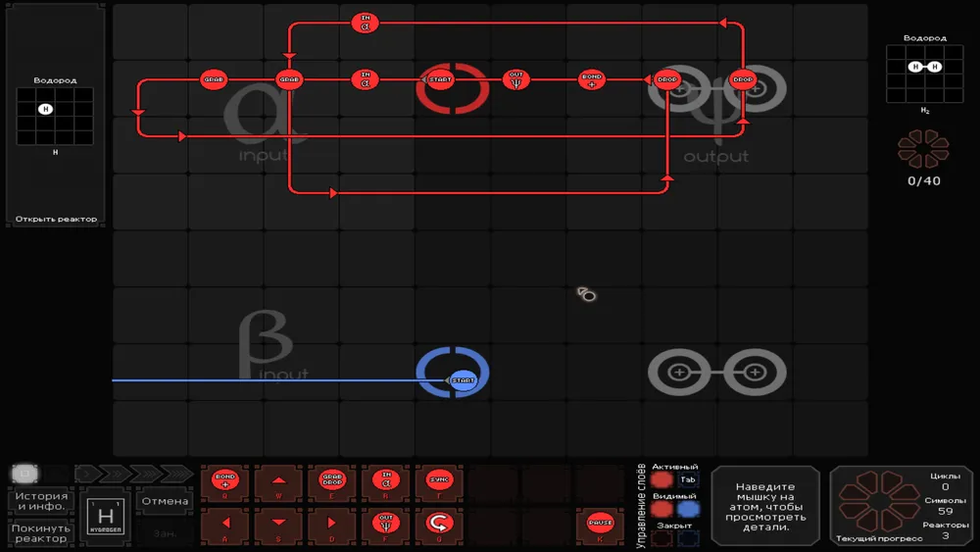This screenshot has height=552, width=980.
Task: Click the Отмена undo button
Action: coord(165,501)
